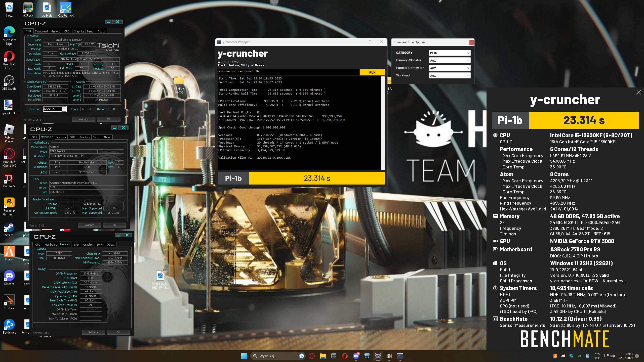
Task: Open OBS Studio desktop icon
Action: pyautogui.click(x=9, y=83)
